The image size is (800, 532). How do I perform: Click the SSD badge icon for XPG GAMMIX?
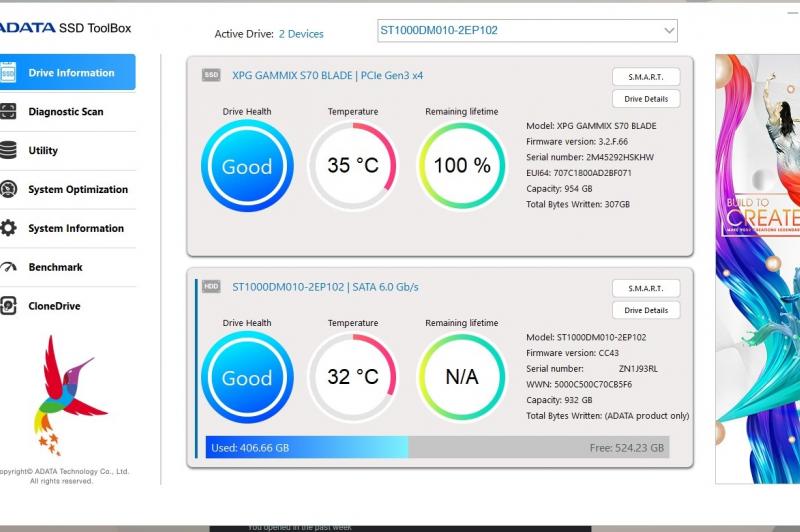(x=212, y=75)
